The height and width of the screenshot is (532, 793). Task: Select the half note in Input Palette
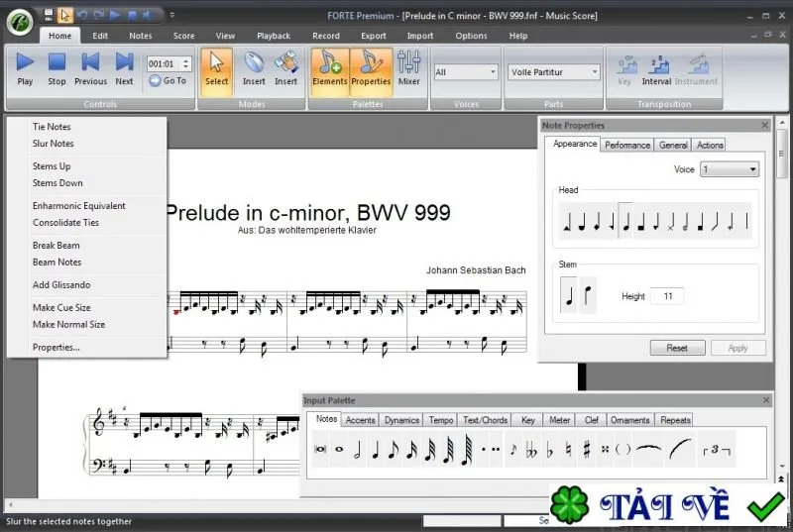pyautogui.click(x=358, y=449)
